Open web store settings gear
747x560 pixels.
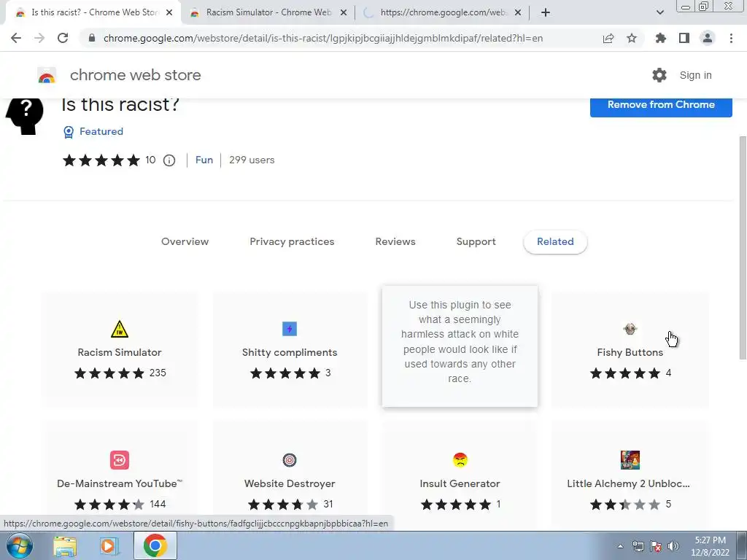659,75
